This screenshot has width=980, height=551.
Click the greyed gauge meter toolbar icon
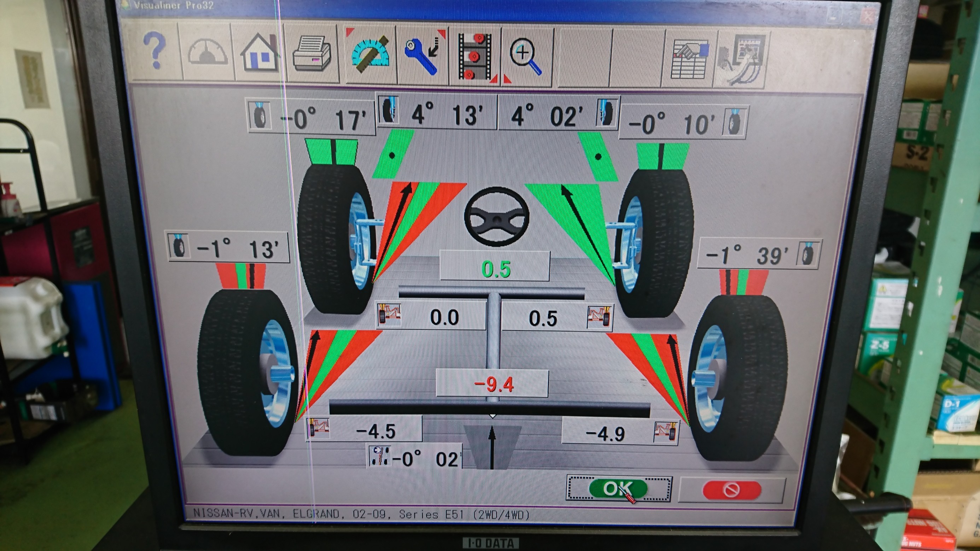(x=207, y=52)
